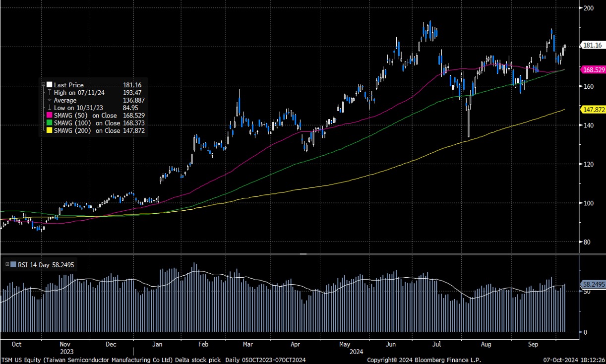This screenshot has width=606, height=364.
Task: Click the Last Price white square icon
Action: (x=49, y=85)
